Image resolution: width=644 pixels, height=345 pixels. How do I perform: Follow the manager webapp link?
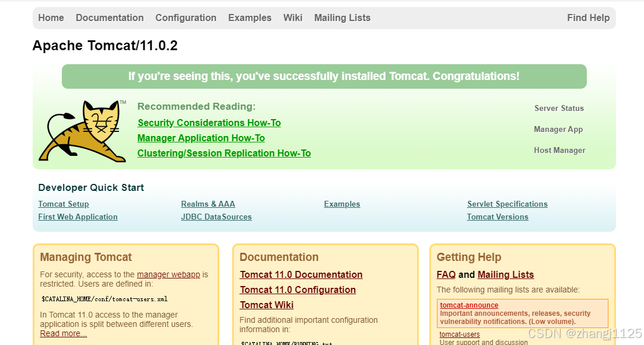pos(169,274)
